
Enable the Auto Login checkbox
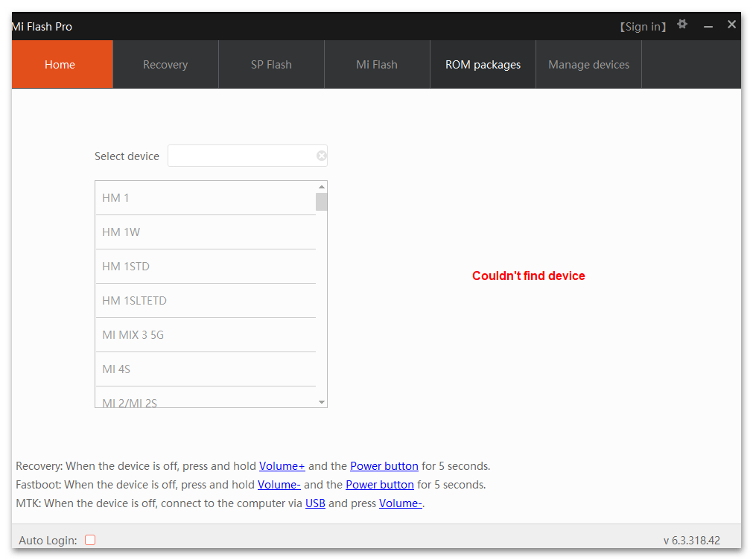pos(90,540)
